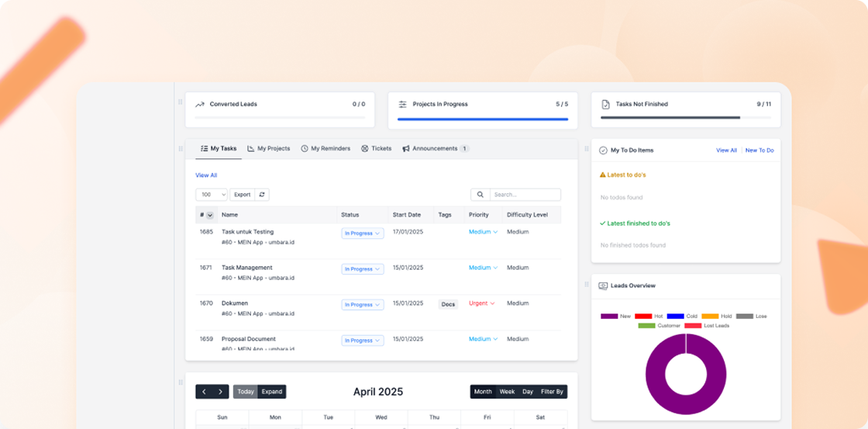The image size is (868, 429).
Task: Switch calendar to Day view
Action: coord(528,392)
